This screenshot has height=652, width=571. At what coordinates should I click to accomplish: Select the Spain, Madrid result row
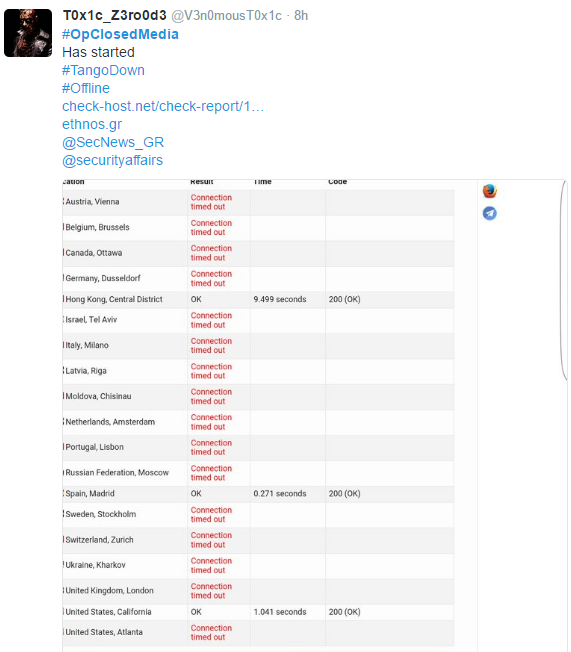[x=258, y=494]
